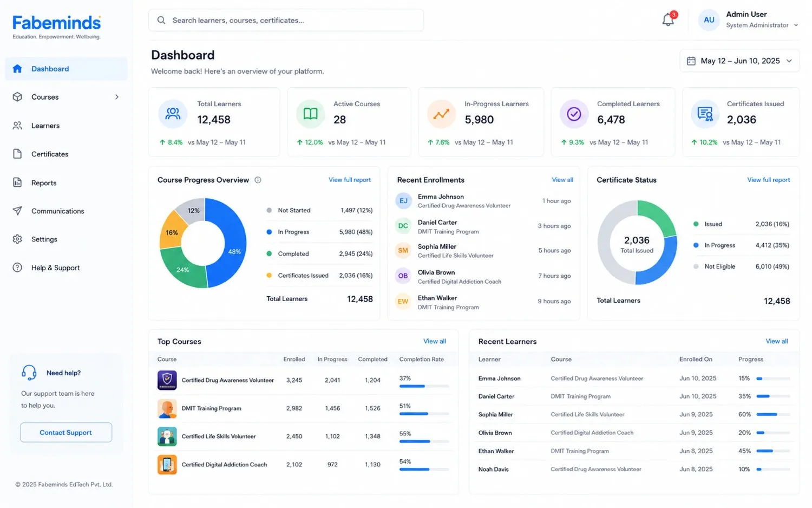Click the AU admin avatar
Screen dimensions: 812x508
click(709, 20)
